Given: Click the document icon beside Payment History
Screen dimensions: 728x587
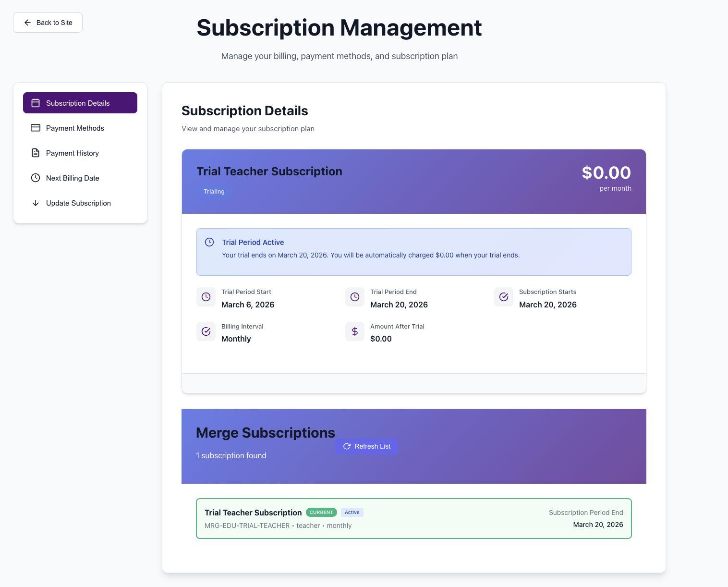Looking at the screenshot, I should [36, 153].
